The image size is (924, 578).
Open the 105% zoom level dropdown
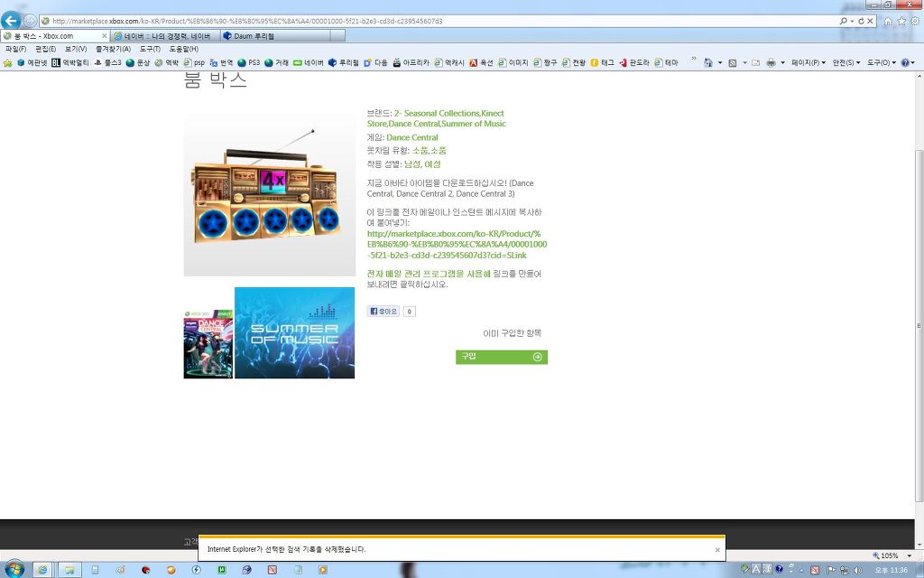point(891,555)
